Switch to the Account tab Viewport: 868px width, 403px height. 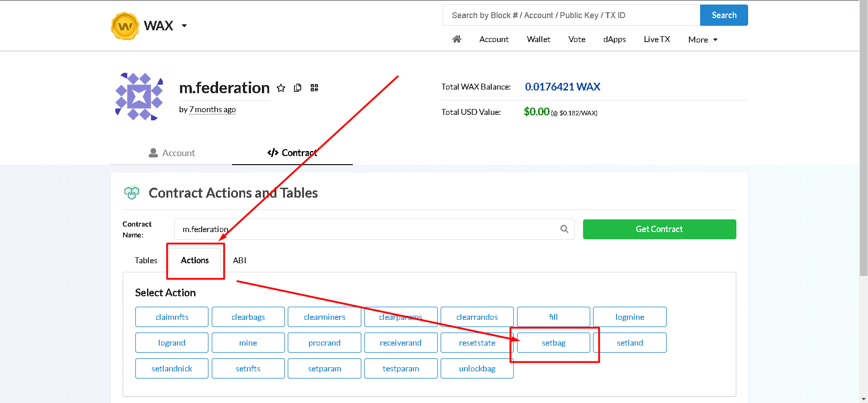coord(171,153)
